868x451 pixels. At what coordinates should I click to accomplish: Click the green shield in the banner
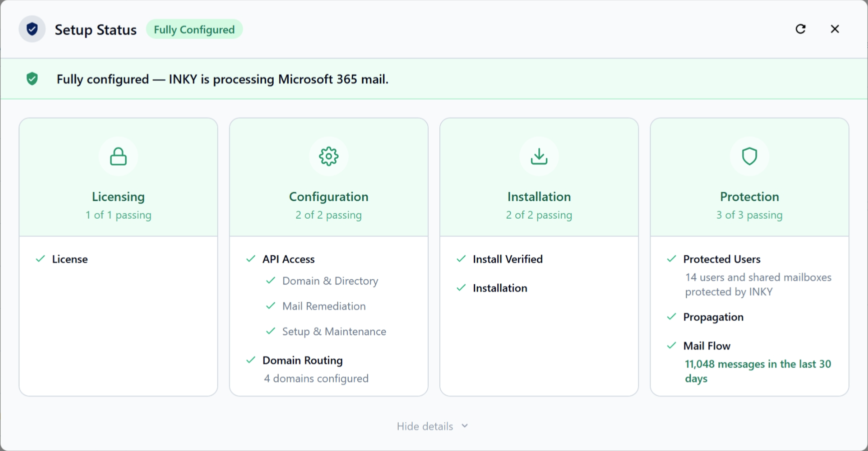[32, 79]
